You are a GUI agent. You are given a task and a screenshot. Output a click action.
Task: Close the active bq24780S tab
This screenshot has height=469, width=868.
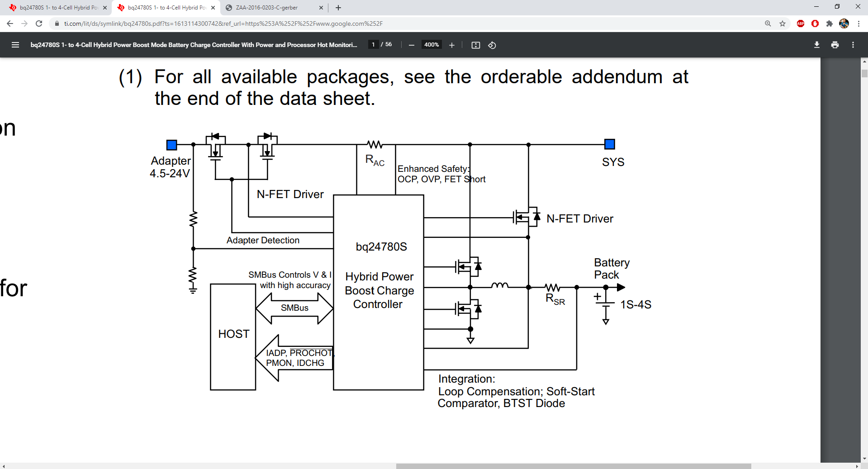213,8
